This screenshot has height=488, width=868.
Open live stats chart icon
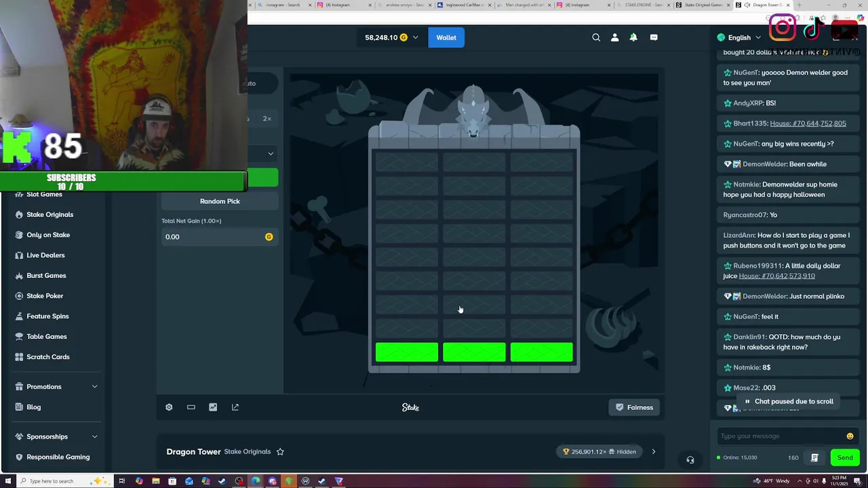point(213,407)
